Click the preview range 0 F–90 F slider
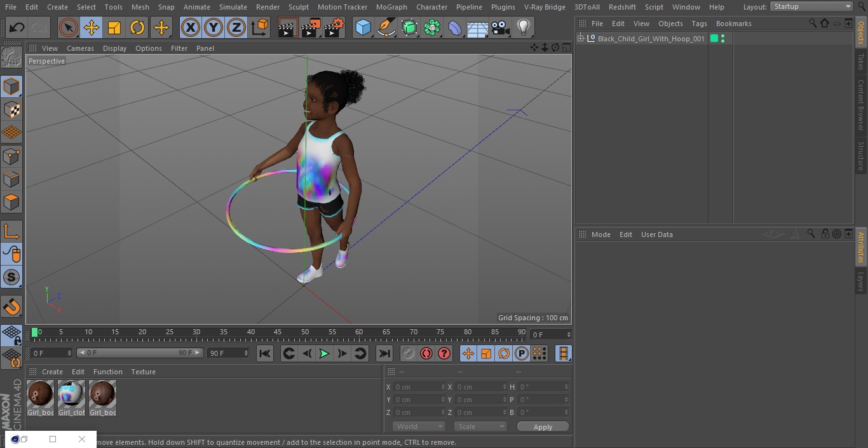The image size is (868, 448). tap(140, 353)
